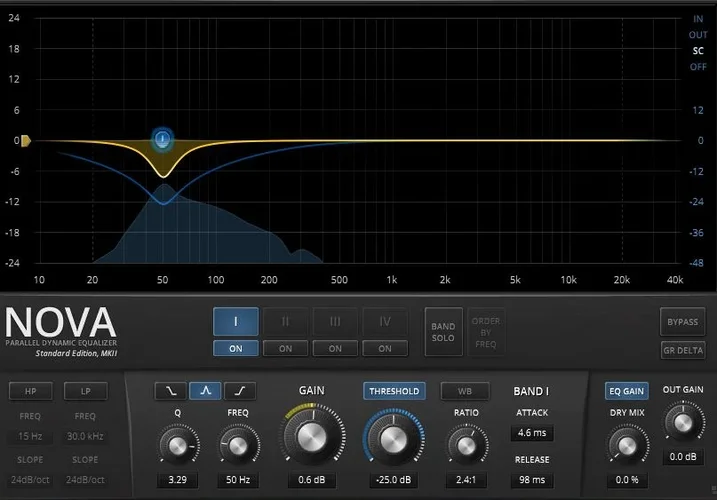The height and width of the screenshot is (500, 717).
Task: Enable the HP high-pass filter
Action: (31, 391)
